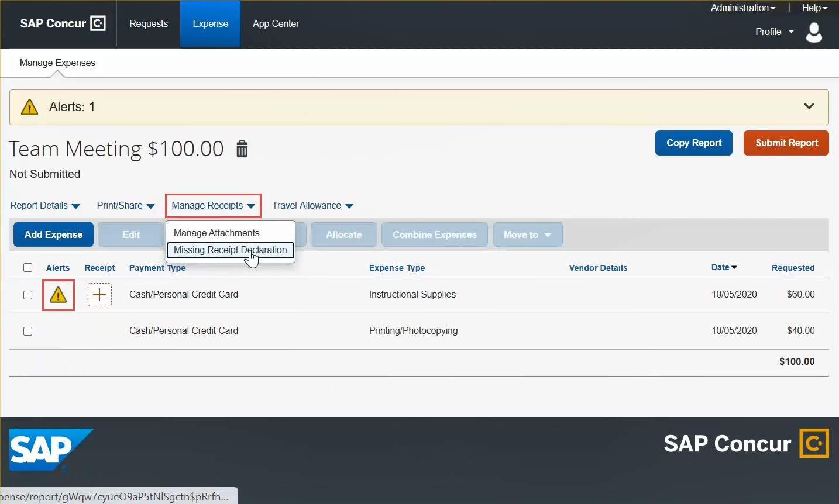Viewport: 839px width, 504px height.
Task: Choose Missing Receipt Declaration menu option
Action: (x=230, y=250)
